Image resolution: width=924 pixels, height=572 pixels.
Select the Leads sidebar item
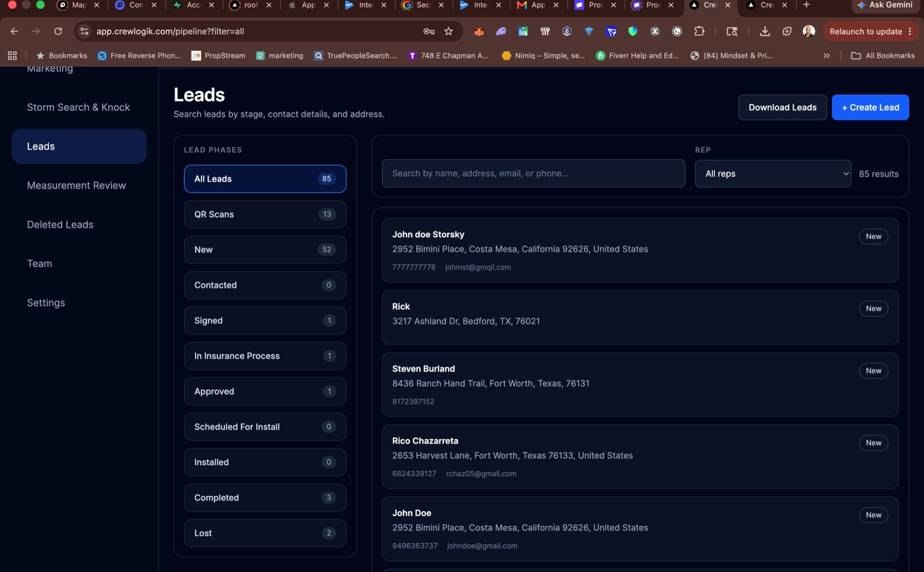(x=79, y=146)
